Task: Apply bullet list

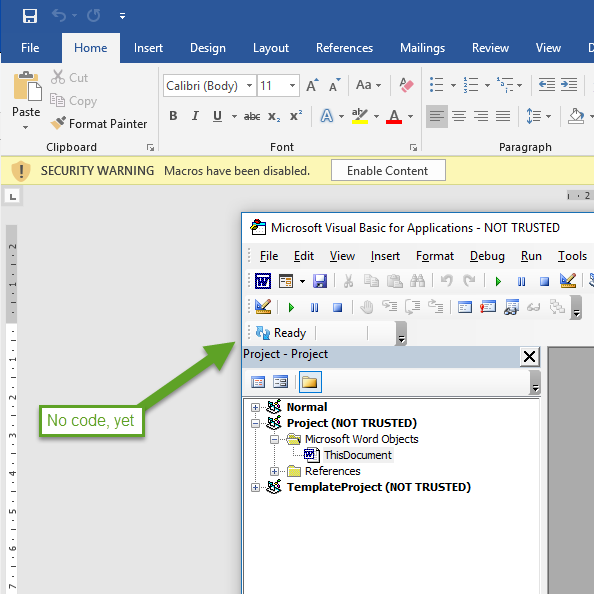Action: point(437,85)
